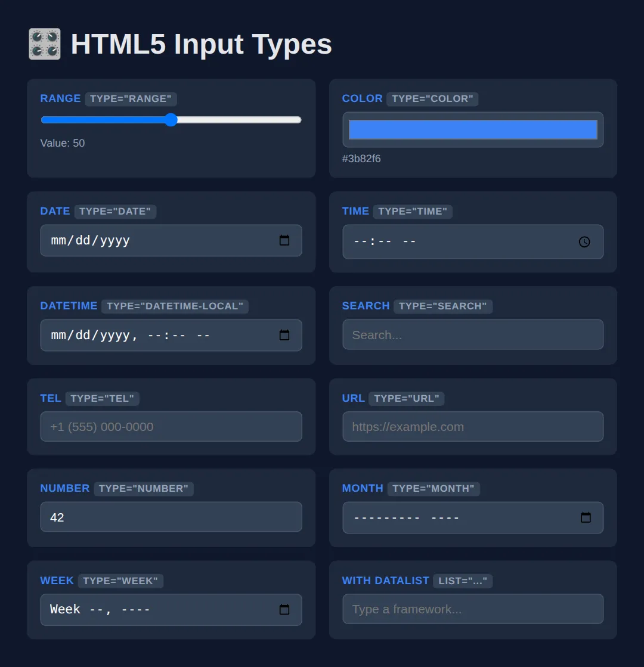Click the TYPE="MONTH" badge
This screenshot has width=644, height=667.
coord(434,489)
